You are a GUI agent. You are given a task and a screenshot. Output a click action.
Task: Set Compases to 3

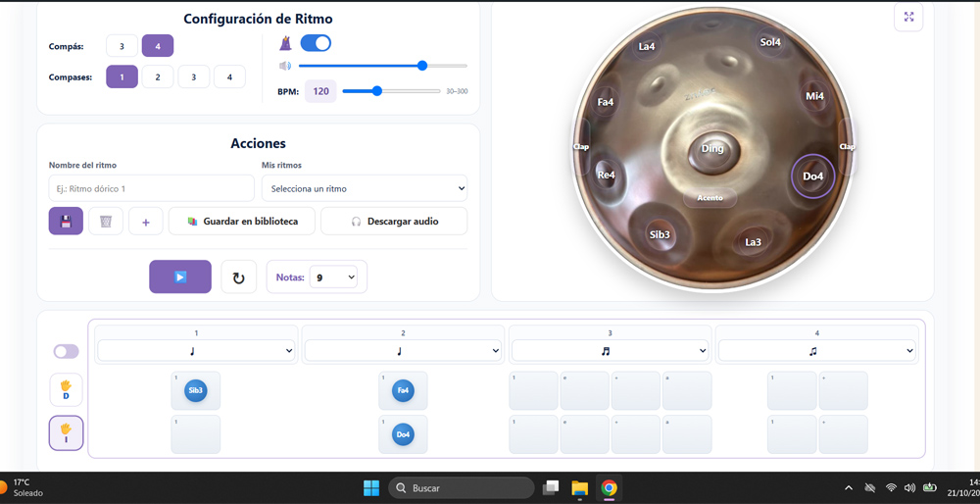194,76
